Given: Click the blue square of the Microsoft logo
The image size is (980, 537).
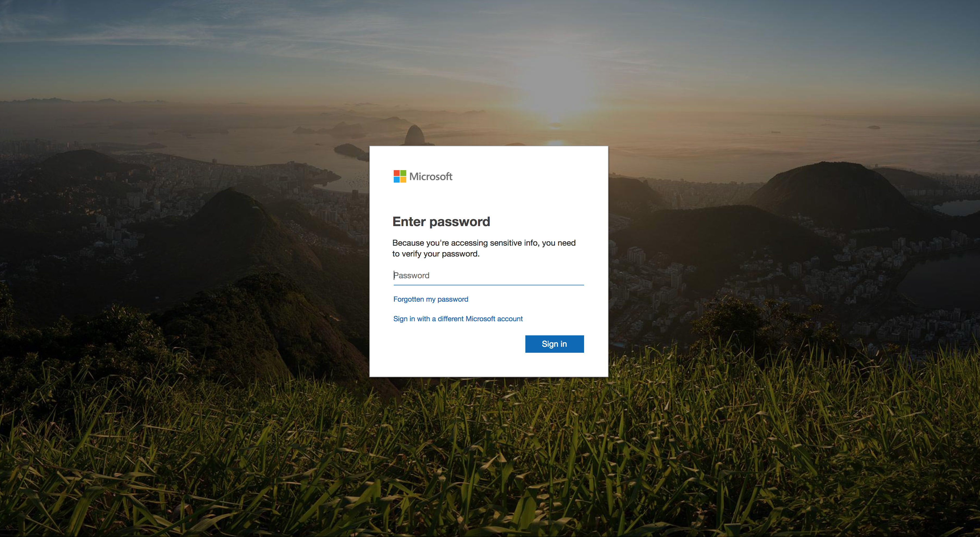Looking at the screenshot, I should pyautogui.click(x=396, y=180).
